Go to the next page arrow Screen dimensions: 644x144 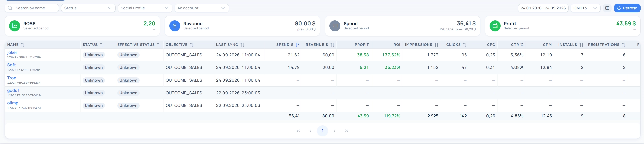(334, 131)
